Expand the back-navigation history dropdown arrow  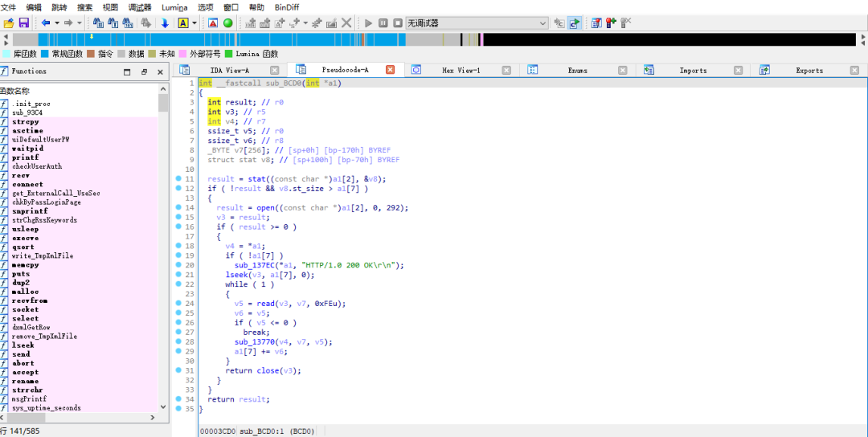tap(56, 22)
